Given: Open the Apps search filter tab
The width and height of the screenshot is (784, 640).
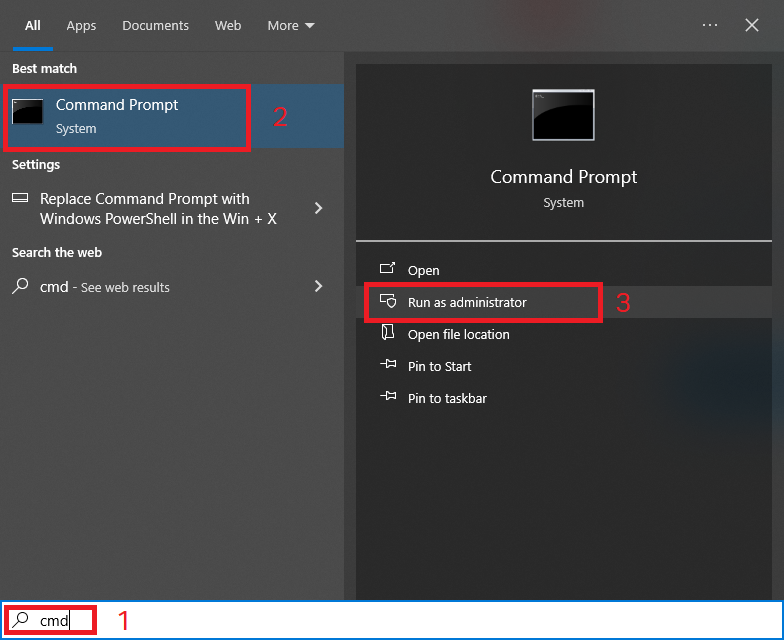Looking at the screenshot, I should (81, 26).
